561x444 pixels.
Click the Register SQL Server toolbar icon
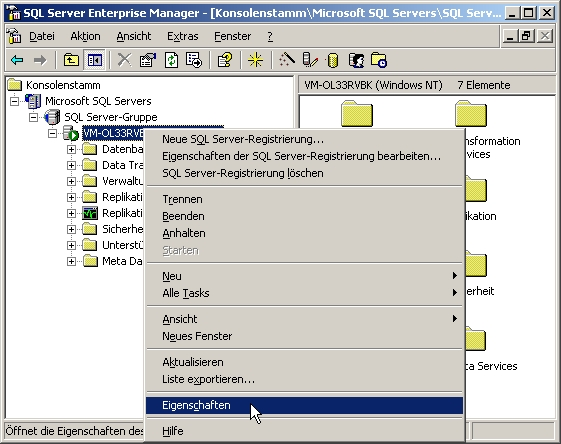(x=309, y=60)
